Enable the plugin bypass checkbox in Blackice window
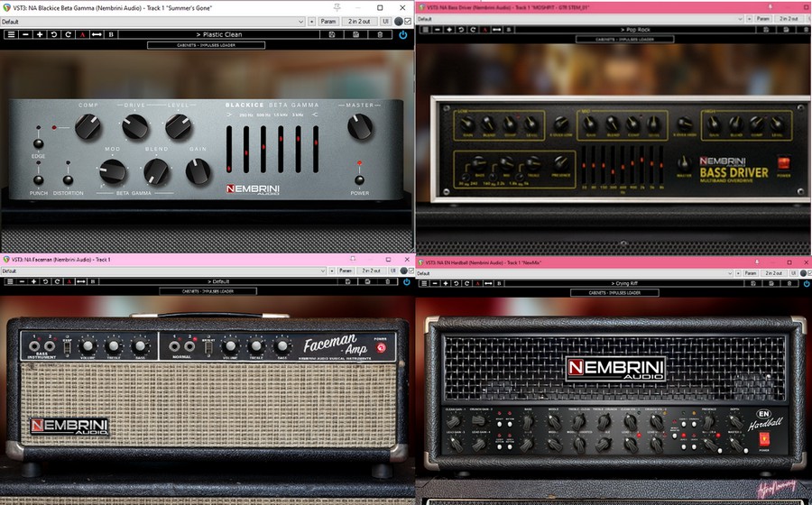Viewport: 812px width, 505px height. tap(407, 21)
